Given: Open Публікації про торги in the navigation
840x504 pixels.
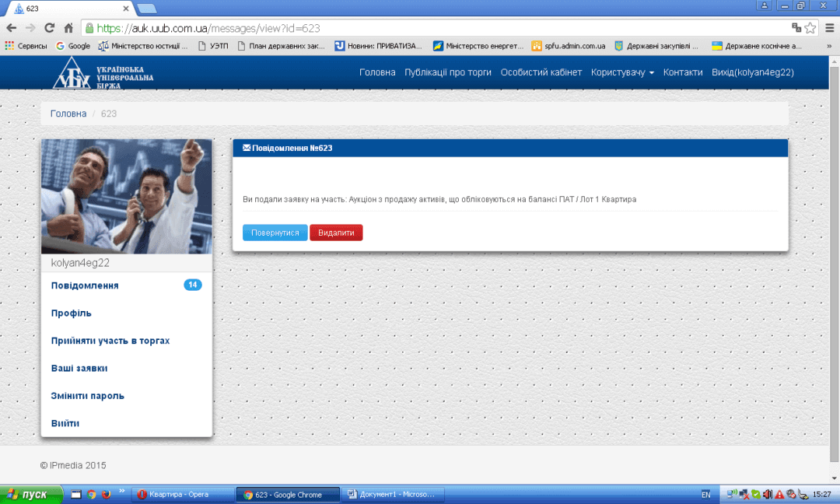Looking at the screenshot, I should tap(448, 72).
